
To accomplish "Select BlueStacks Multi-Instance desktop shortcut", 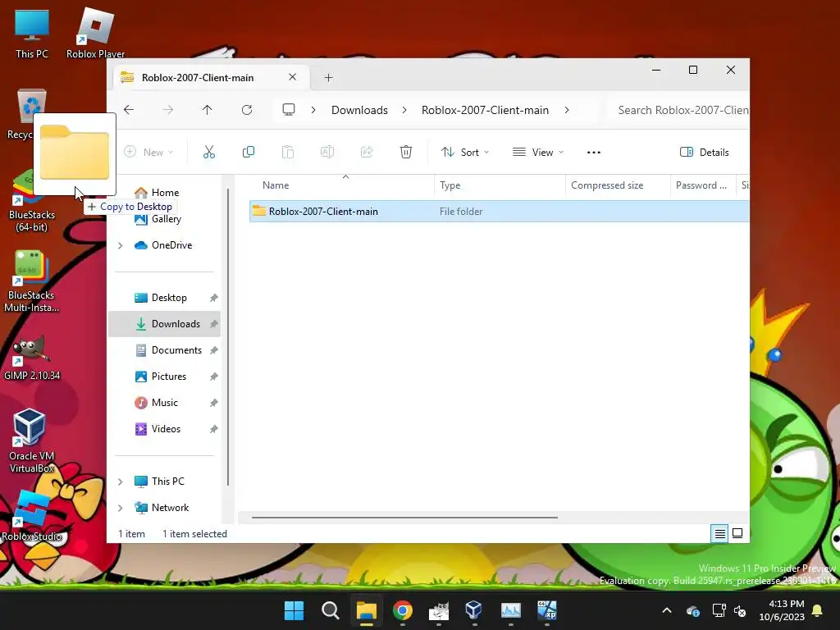I will click(x=31, y=281).
